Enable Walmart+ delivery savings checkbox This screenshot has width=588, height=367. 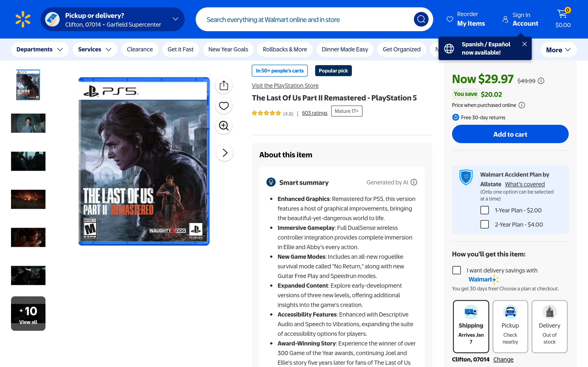coord(457,270)
